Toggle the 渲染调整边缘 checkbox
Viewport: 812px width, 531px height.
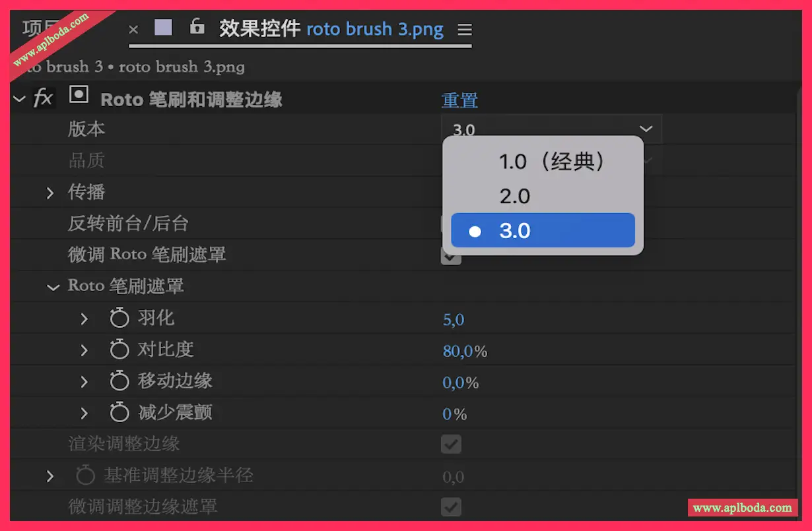(x=451, y=444)
